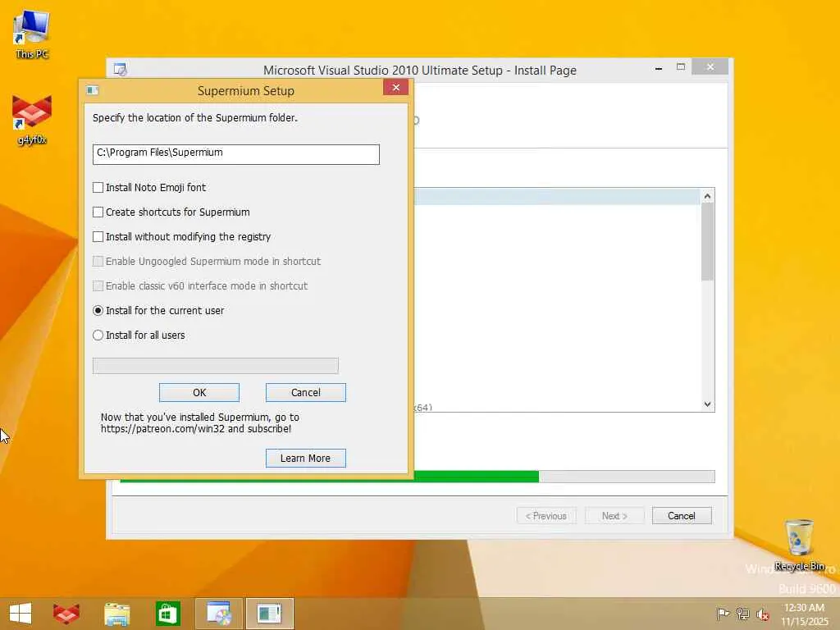Click the Supermium setup progress bar
Image resolution: width=840 pixels, height=630 pixels.
[x=216, y=366]
